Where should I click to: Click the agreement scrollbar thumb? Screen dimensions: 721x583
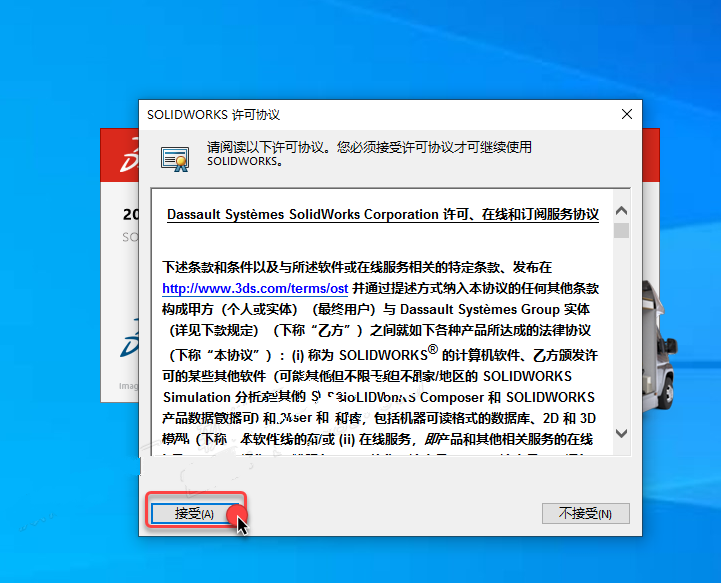pyautogui.click(x=621, y=230)
